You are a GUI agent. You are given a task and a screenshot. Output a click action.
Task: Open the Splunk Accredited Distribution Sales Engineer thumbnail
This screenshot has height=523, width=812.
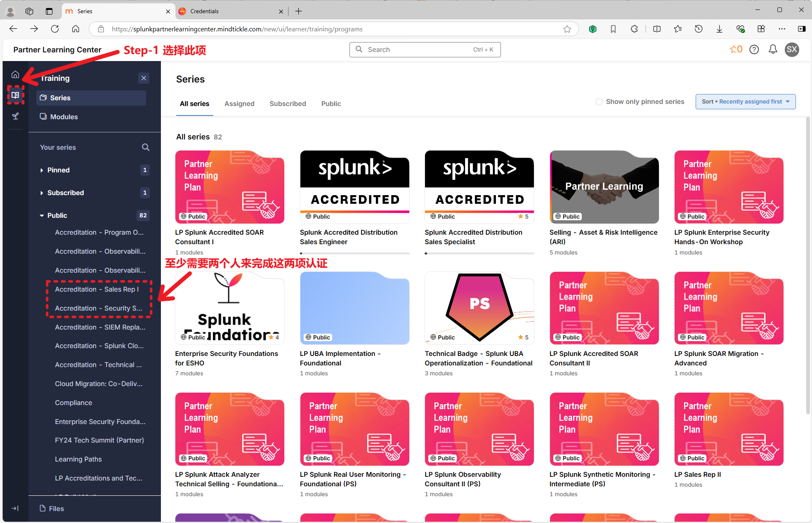click(x=354, y=186)
